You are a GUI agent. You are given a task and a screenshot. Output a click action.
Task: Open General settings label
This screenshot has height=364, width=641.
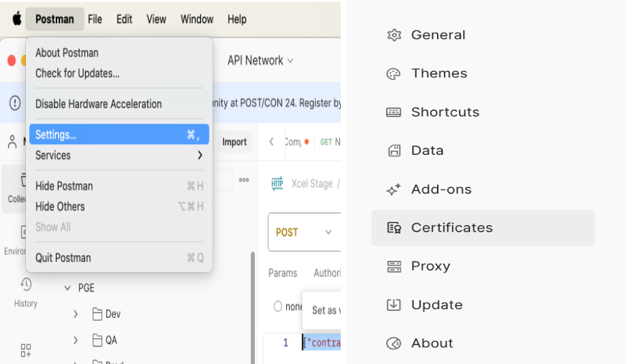[439, 35]
